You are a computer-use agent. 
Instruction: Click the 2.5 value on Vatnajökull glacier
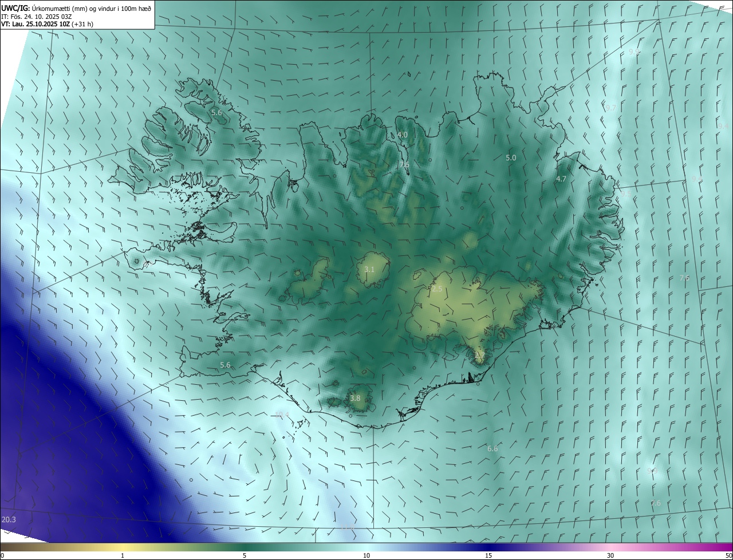pos(437,289)
